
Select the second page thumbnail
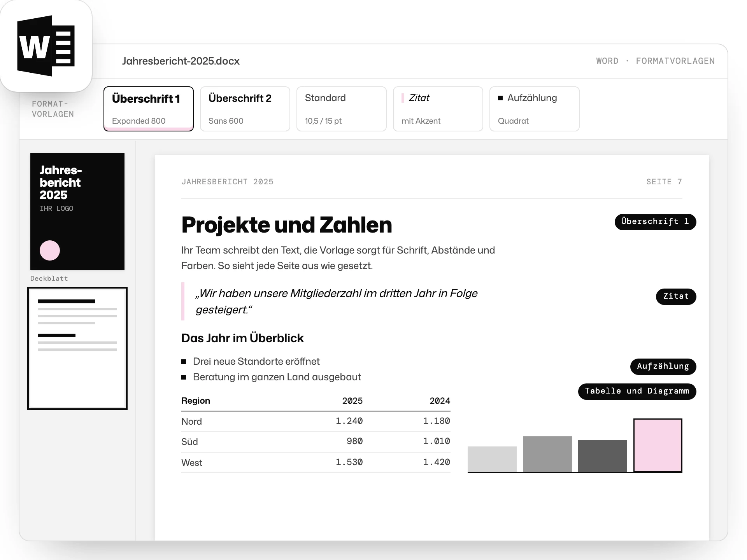click(77, 348)
